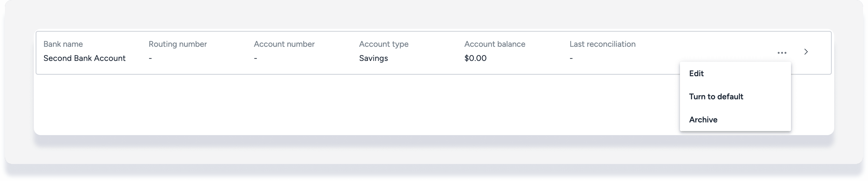The image size is (868, 181).
Task: Click the Bank name column label
Action: tap(63, 44)
